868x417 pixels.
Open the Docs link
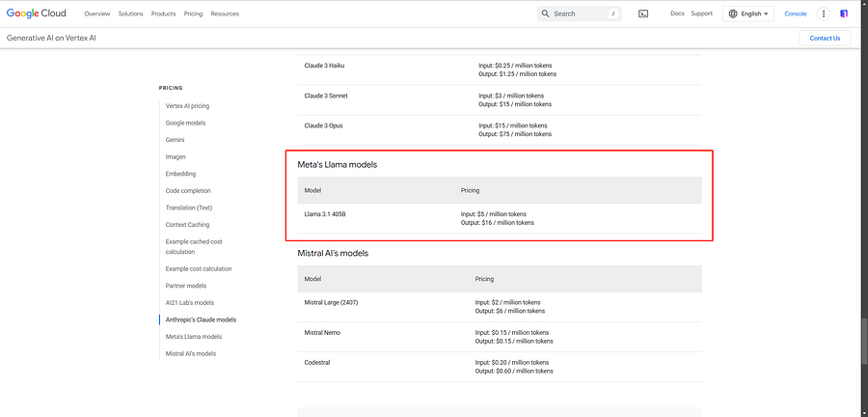677,14
